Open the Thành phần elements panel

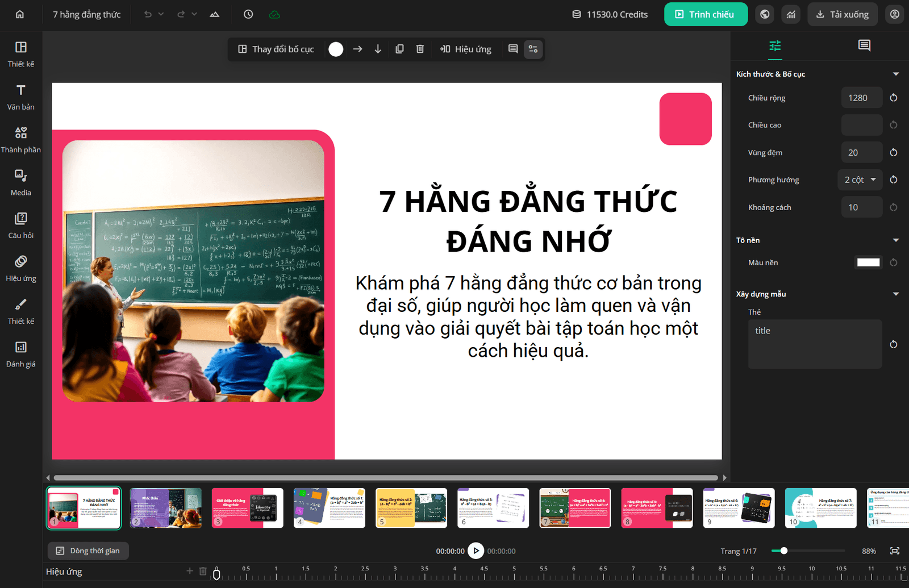[x=21, y=140]
